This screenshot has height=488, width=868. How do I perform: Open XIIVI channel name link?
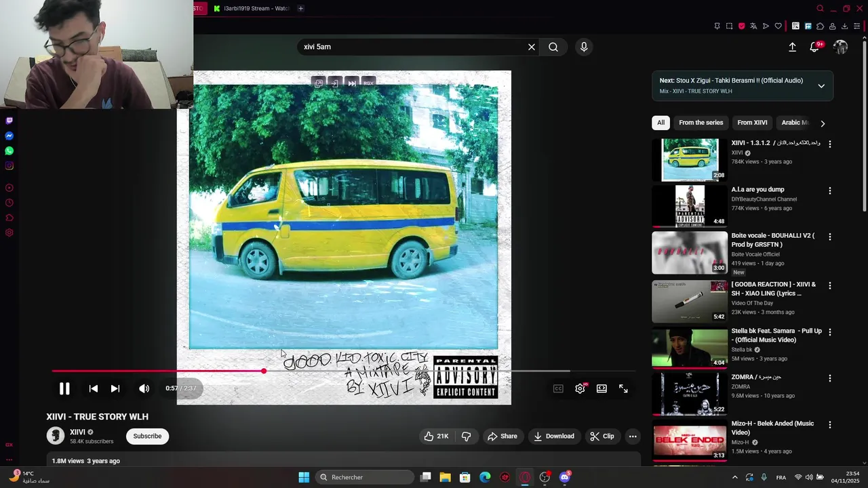[x=77, y=432]
